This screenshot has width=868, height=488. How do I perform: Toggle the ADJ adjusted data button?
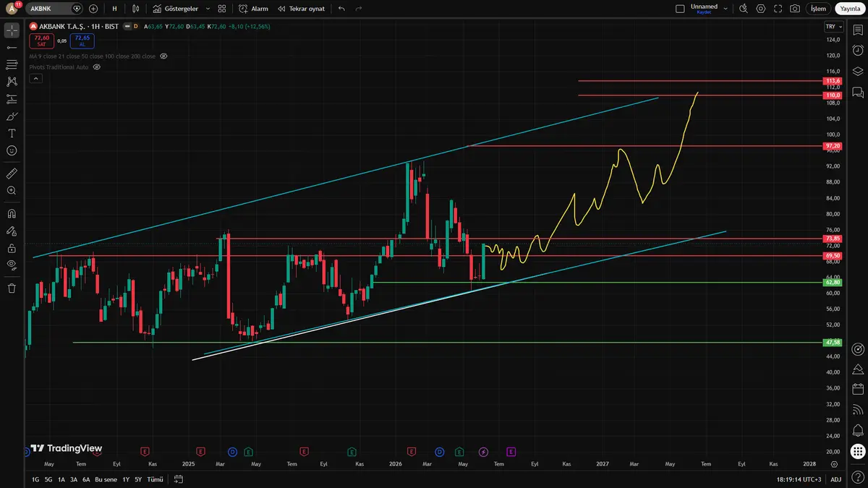[x=835, y=479]
